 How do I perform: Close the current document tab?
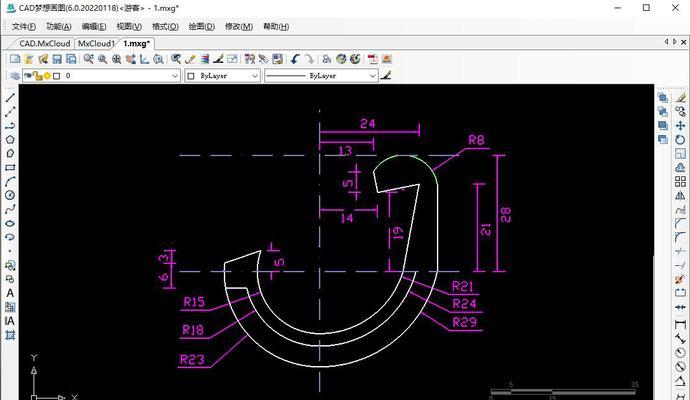(x=683, y=42)
